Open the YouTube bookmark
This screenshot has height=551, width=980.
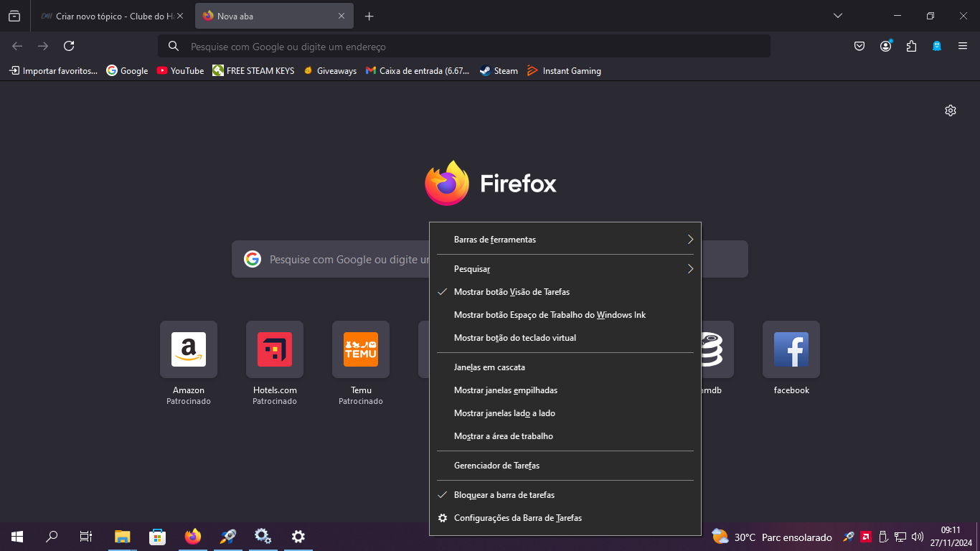[x=180, y=70]
